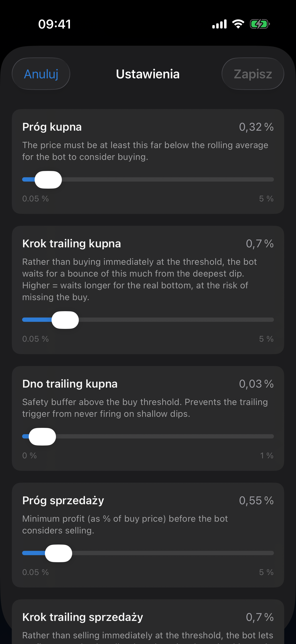Image resolution: width=296 pixels, height=644 pixels.
Task: Click the Dno trailing kupna track near 1 % end
Action: 267,436
